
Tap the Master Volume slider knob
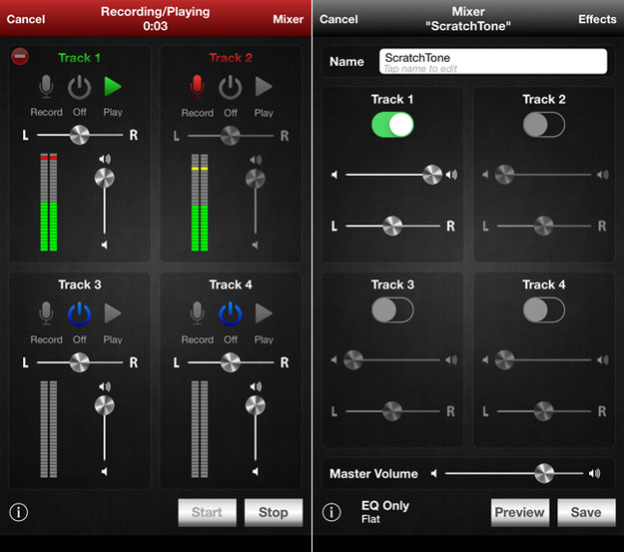coord(544,473)
